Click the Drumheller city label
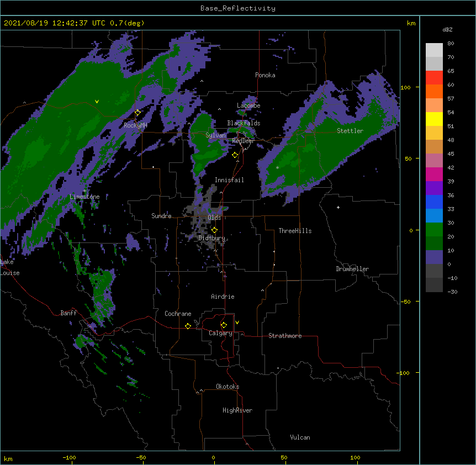This screenshot has width=476, height=465. pyautogui.click(x=352, y=269)
